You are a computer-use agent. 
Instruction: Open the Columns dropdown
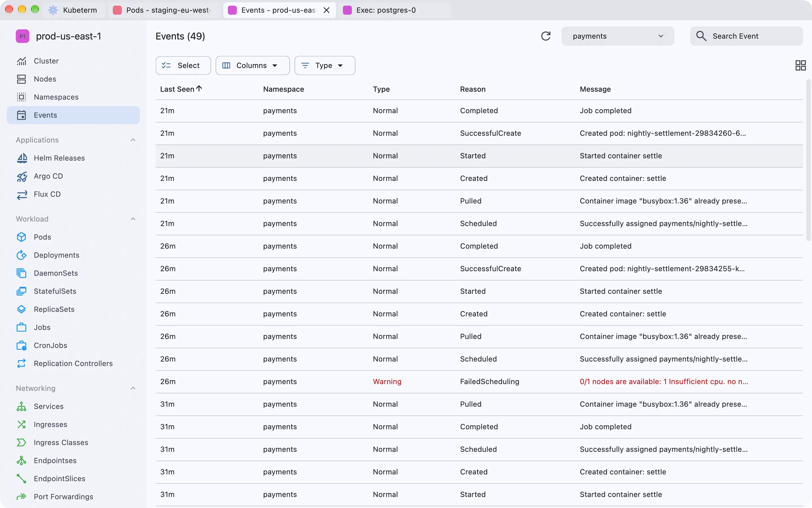pyautogui.click(x=252, y=65)
